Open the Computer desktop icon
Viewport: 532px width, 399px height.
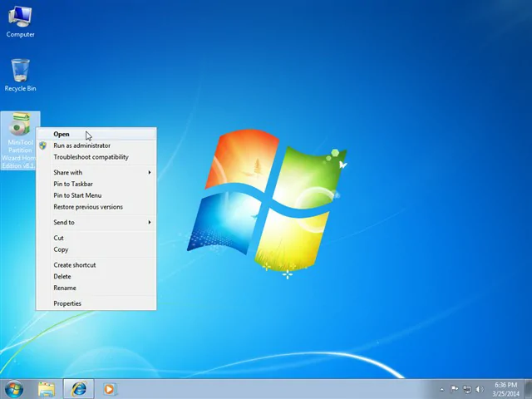pos(20,21)
